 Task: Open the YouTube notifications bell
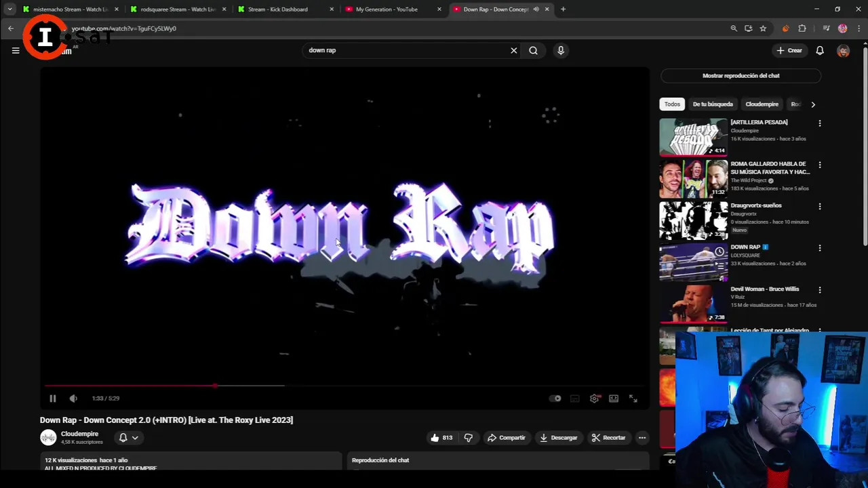pos(820,50)
